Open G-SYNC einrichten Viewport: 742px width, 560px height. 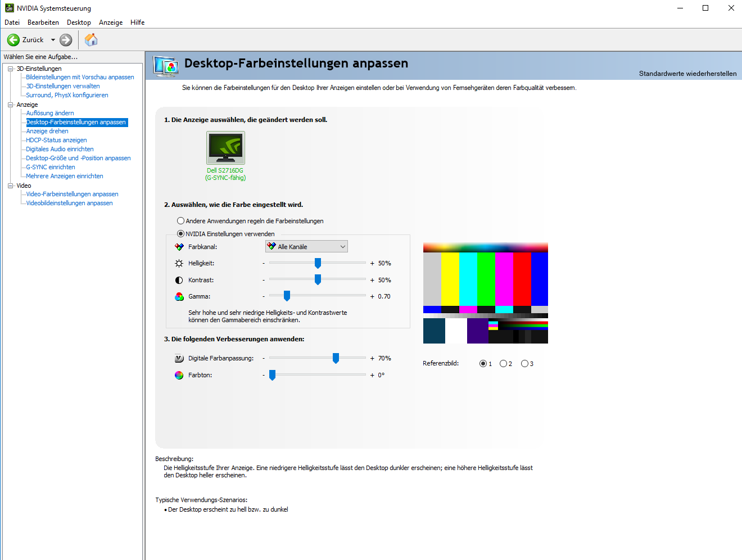coord(51,167)
